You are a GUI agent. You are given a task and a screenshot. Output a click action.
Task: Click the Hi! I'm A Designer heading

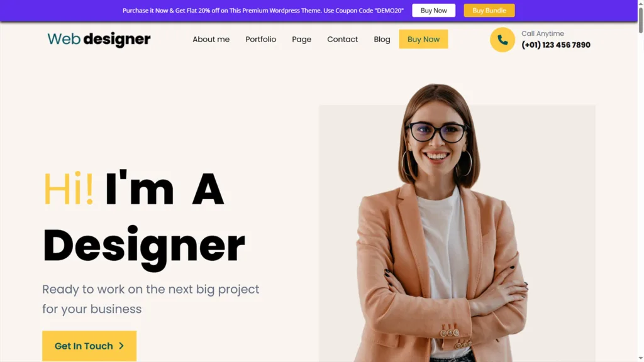(x=144, y=218)
